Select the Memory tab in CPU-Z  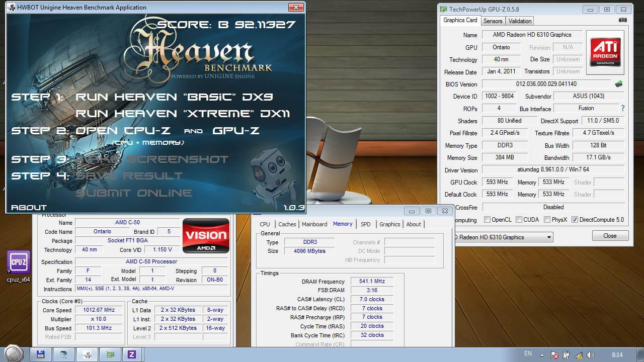click(x=343, y=224)
